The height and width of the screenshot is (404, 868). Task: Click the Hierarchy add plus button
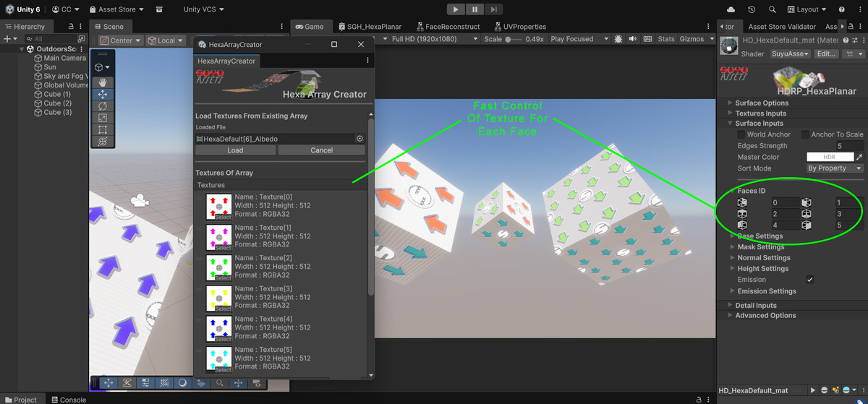point(7,39)
